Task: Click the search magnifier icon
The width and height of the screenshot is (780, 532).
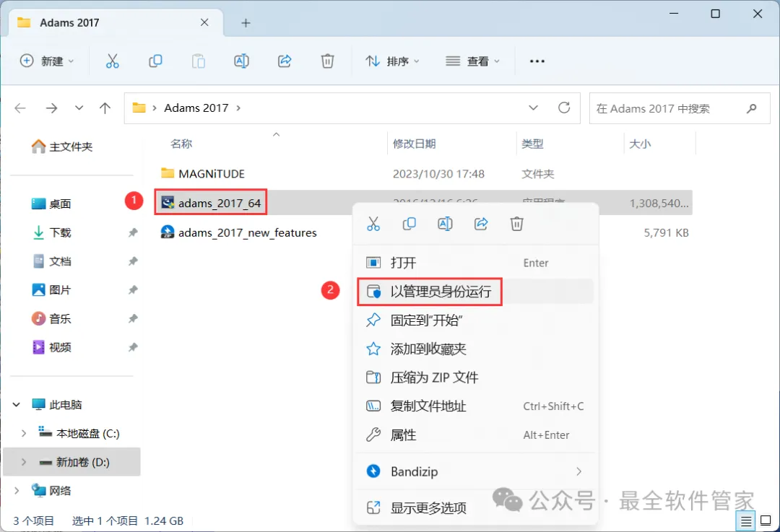Action: 751,108
